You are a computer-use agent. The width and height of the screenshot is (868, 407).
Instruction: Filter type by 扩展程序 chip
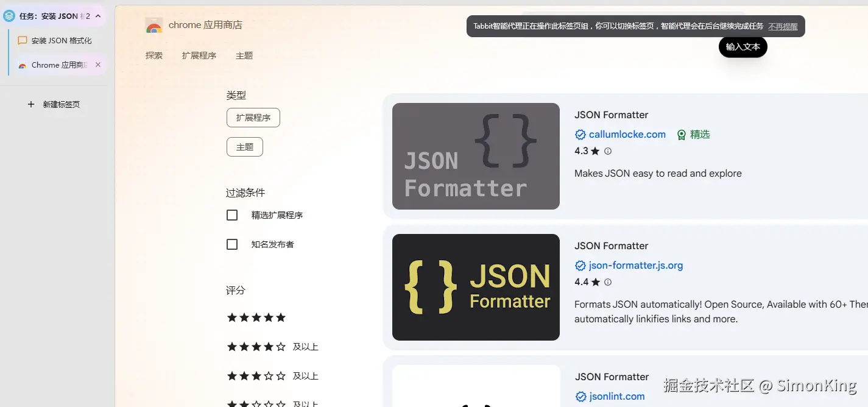point(253,118)
